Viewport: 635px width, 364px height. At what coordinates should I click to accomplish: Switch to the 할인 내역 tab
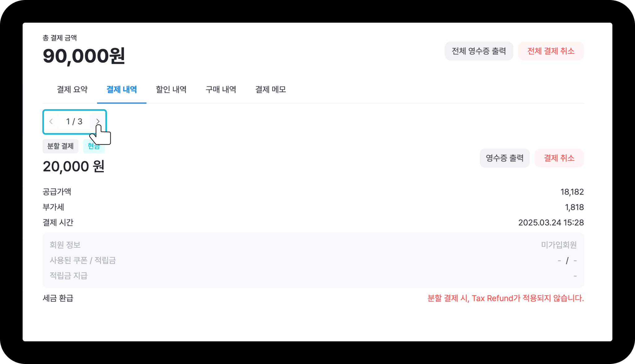(171, 90)
